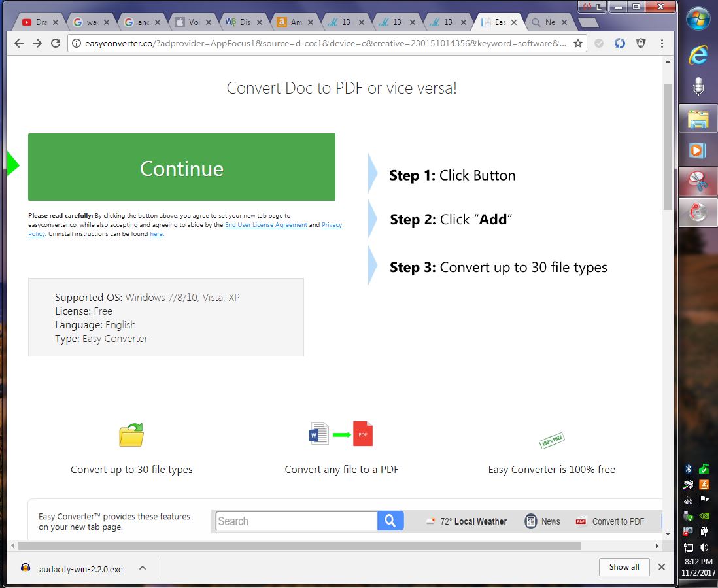
Task: Click the News toolbar link
Action: point(543,521)
